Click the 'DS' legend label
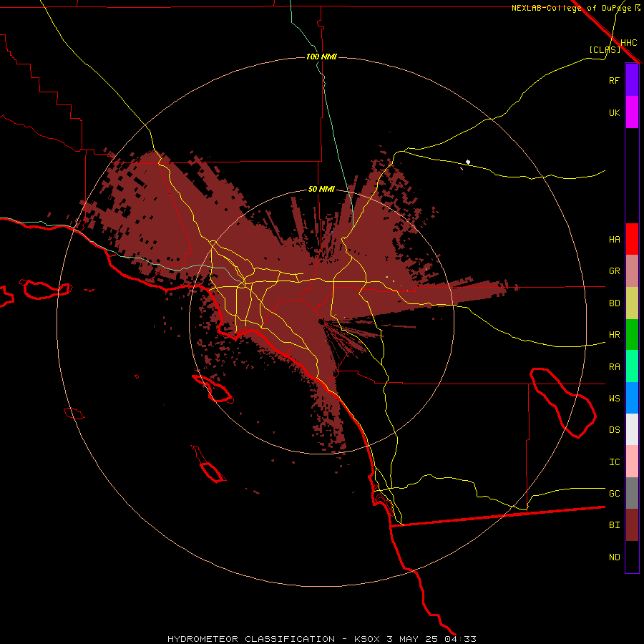This screenshot has height=644, width=644. click(x=614, y=430)
